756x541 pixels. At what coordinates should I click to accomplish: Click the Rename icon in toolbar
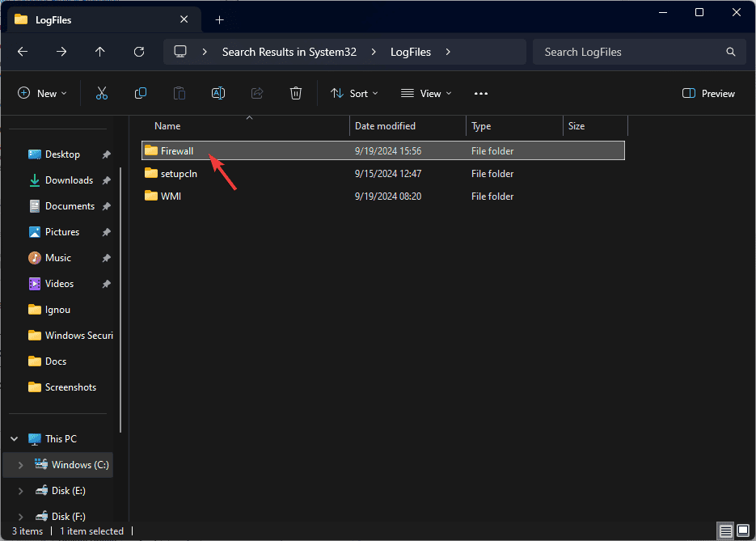coord(218,94)
